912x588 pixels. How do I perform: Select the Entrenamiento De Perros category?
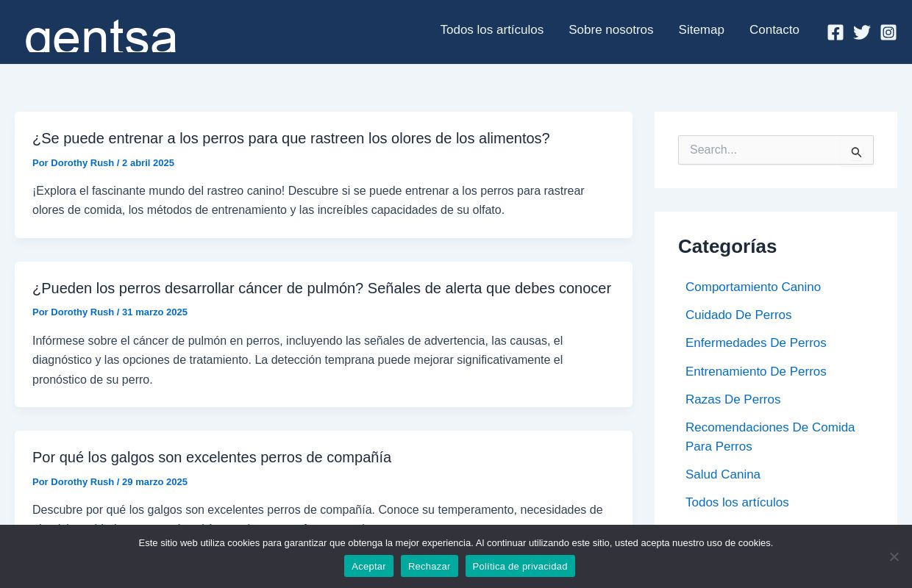pos(756,372)
